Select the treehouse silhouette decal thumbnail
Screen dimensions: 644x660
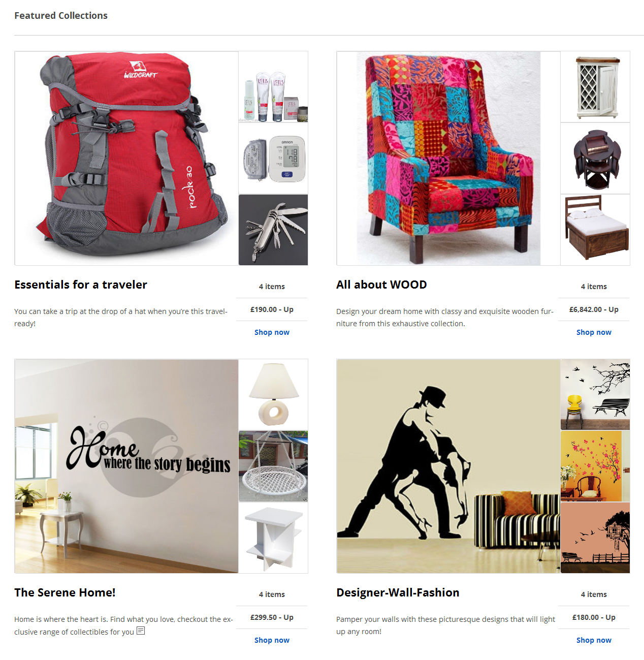point(595,538)
